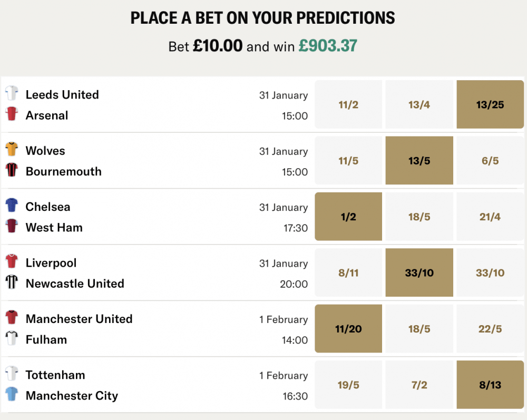The height and width of the screenshot is (420, 527).
Task: Deselect the highlighted 13/5 draw for Wolves match
Action: [419, 160]
